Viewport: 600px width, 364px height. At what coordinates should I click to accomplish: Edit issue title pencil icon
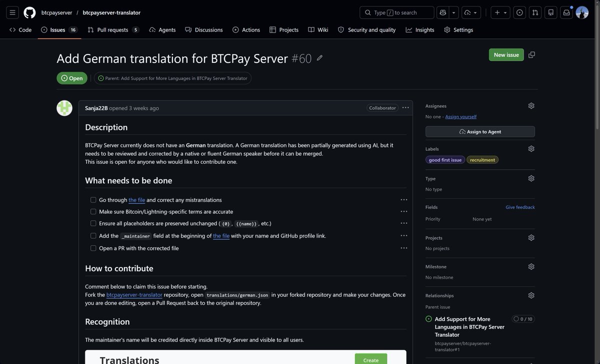[320, 58]
